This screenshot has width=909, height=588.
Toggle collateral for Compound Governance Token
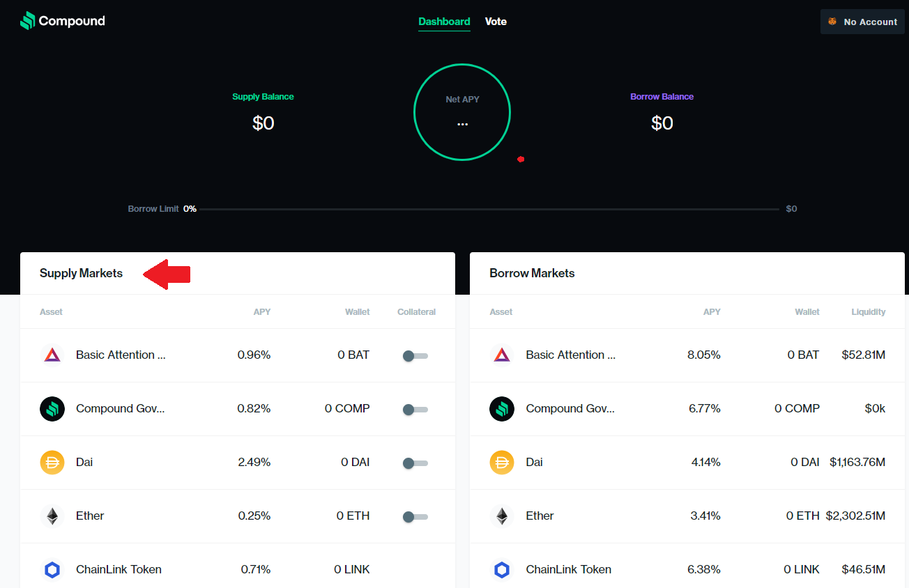415,410
